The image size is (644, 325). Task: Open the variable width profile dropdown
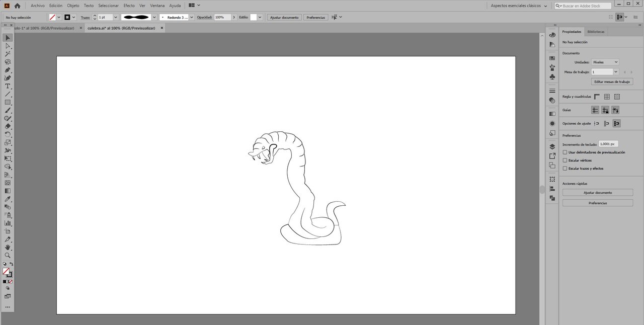point(153,17)
